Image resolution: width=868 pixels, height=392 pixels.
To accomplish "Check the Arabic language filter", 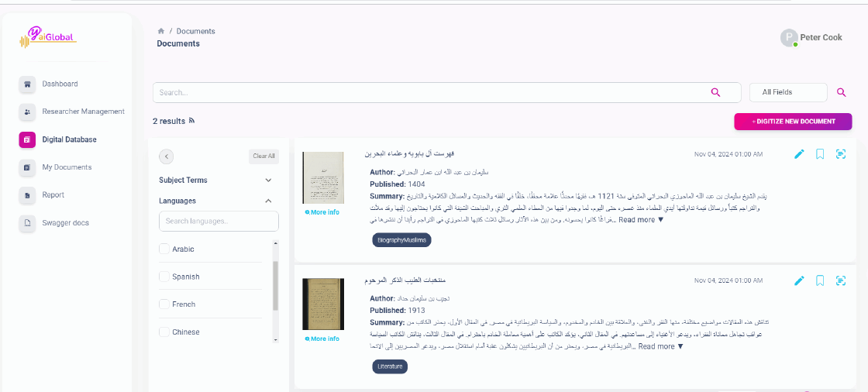I will point(164,249).
